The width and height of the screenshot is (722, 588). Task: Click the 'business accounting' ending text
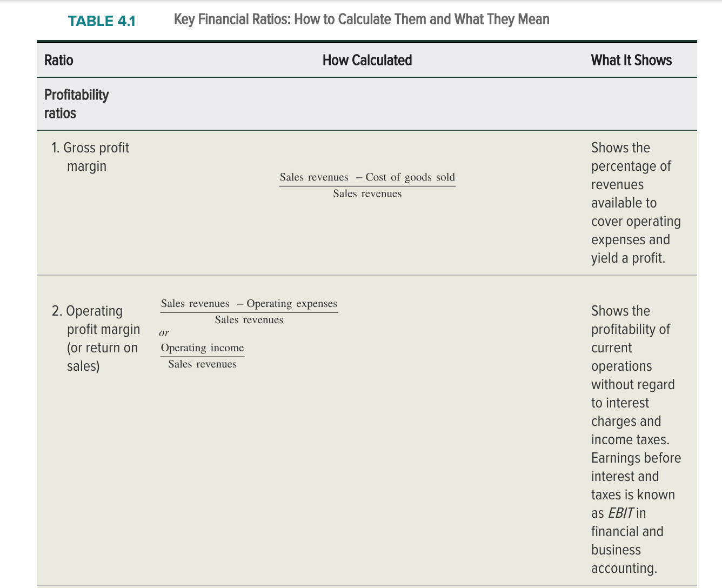tap(624, 559)
